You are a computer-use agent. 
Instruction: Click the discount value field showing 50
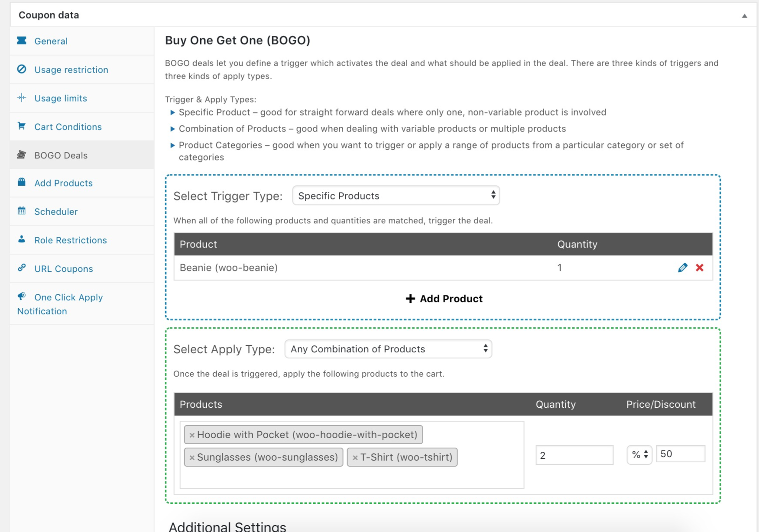[681, 454]
